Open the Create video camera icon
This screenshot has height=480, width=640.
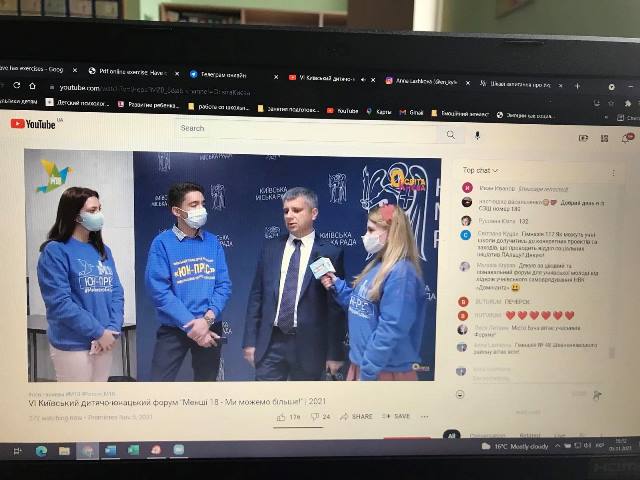pyautogui.click(x=583, y=138)
